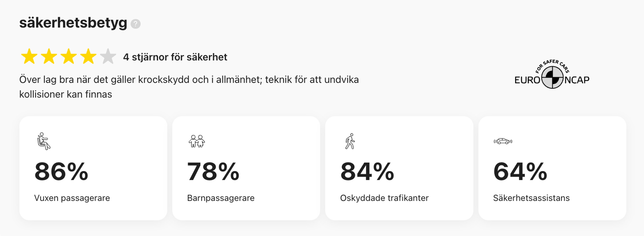644x236 pixels.
Task: Click the Euro NCAP logo
Action: tap(552, 75)
